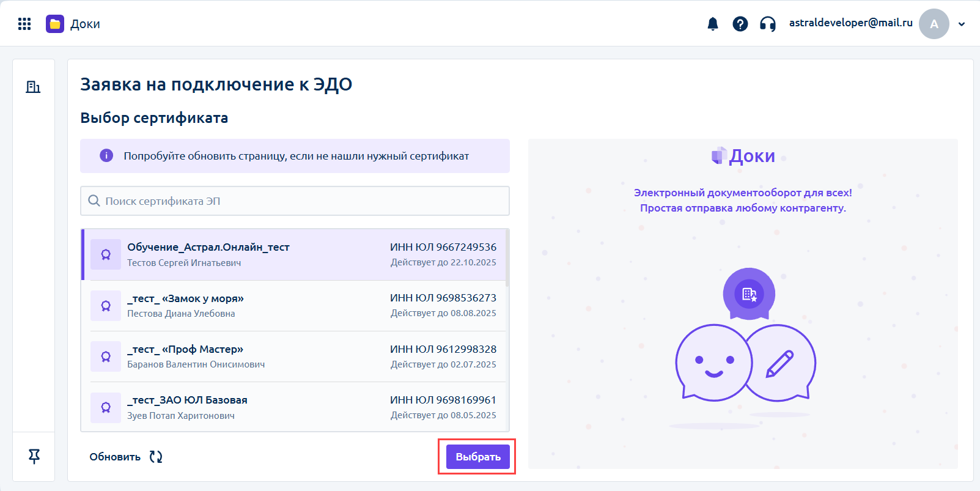Open the apps grid menu icon

tap(24, 24)
